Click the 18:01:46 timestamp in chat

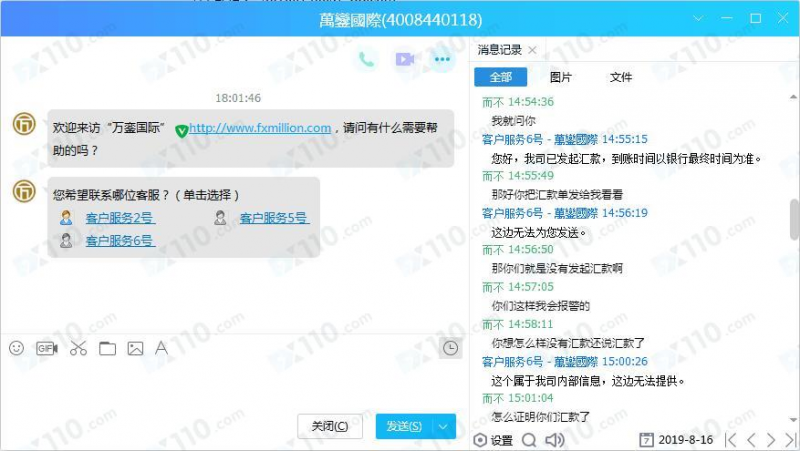pos(238,98)
